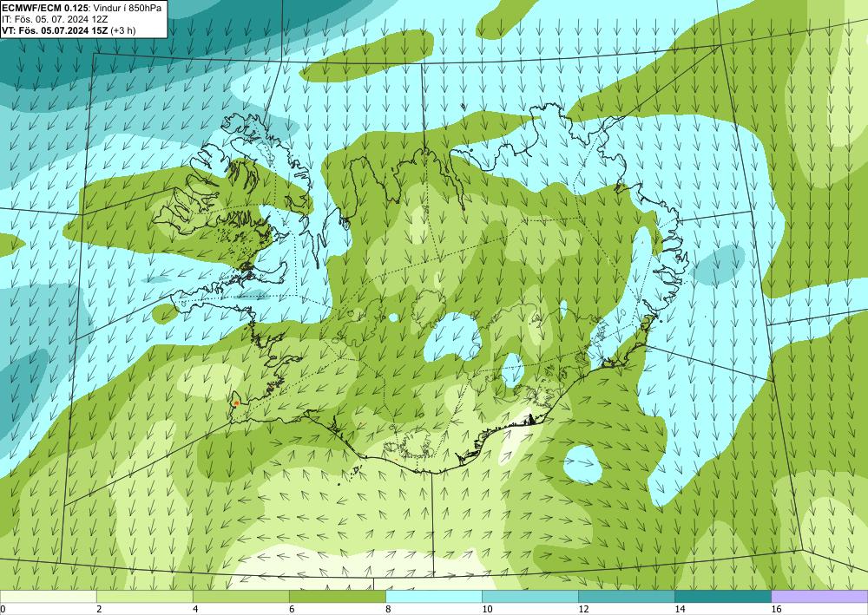Click the "IT: Fös. 05. 07. 2024 12Z" line
Viewport: 868px width, 615px height.
[x=55, y=19]
